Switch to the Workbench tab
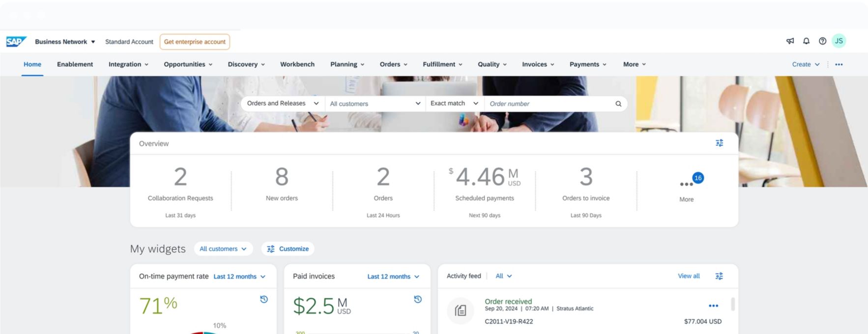Image resolution: width=868 pixels, height=334 pixels. tap(297, 64)
